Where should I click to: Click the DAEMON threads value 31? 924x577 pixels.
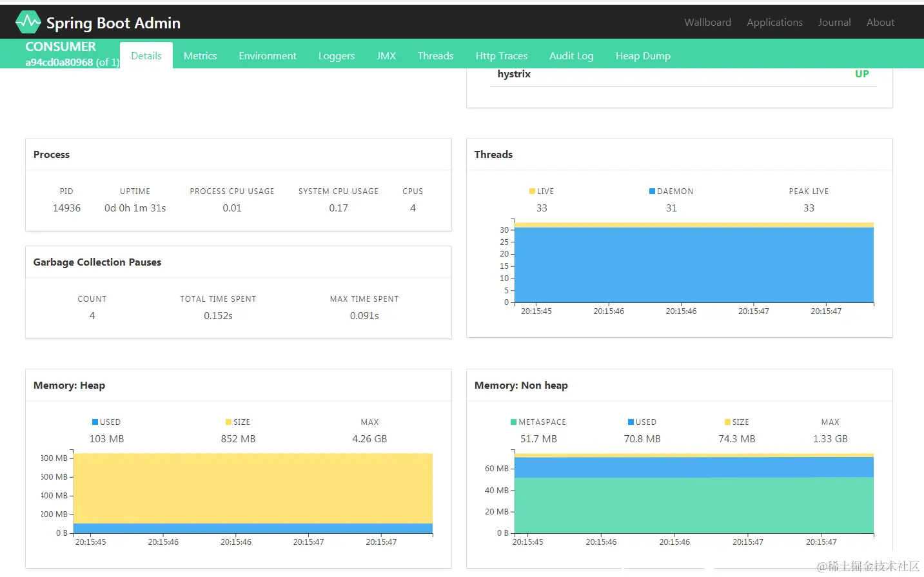point(671,208)
